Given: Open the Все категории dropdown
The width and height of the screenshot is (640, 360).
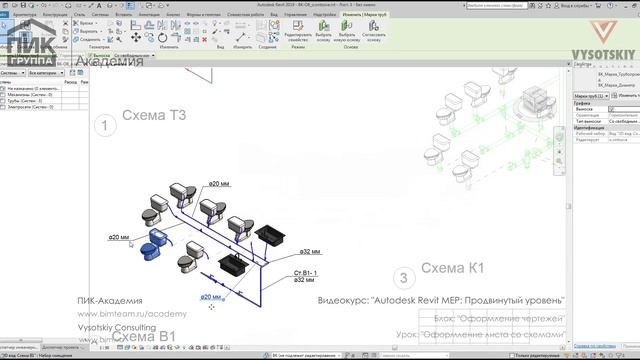Looking at the screenshot, I should (46, 73).
